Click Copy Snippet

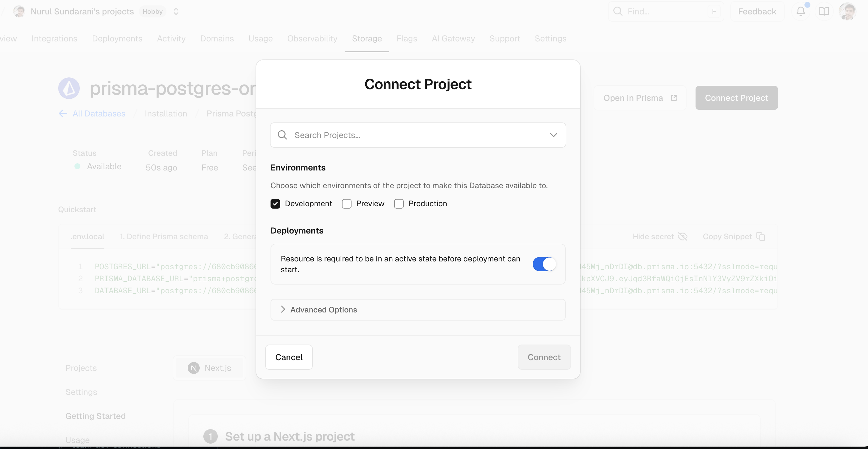click(x=734, y=237)
